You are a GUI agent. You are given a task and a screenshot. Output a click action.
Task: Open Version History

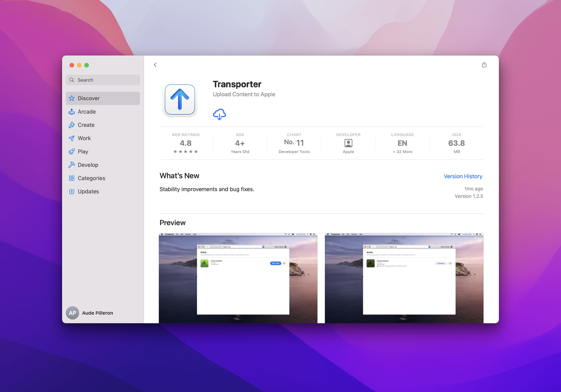tap(463, 176)
